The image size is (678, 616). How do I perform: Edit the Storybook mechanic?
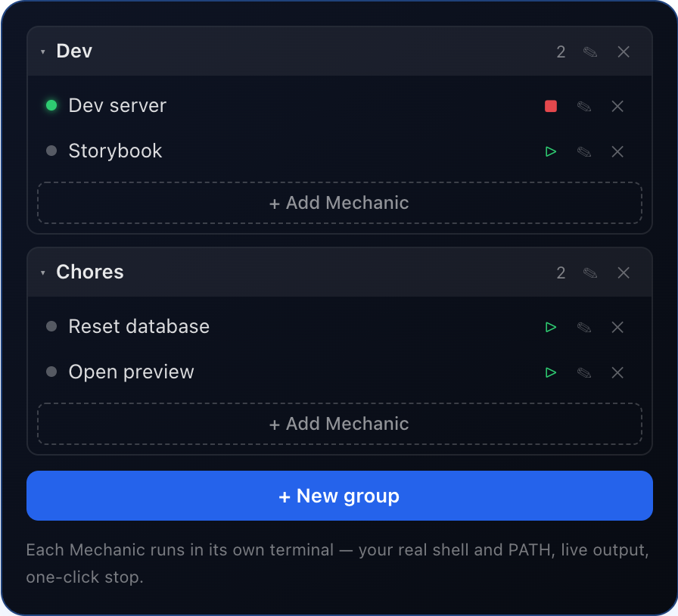point(584,151)
